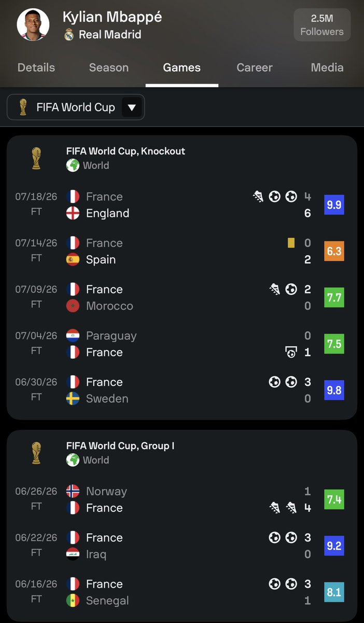The width and height of the screenshot is (364, 623).
Task: Click the trophy icon of Knockout section
Action: [x=36, y=158]
